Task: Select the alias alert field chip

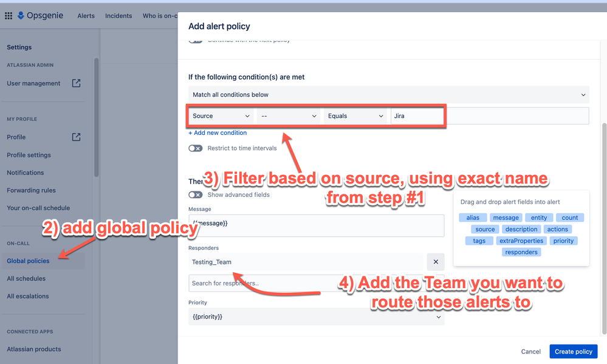Action: [473, 218]
